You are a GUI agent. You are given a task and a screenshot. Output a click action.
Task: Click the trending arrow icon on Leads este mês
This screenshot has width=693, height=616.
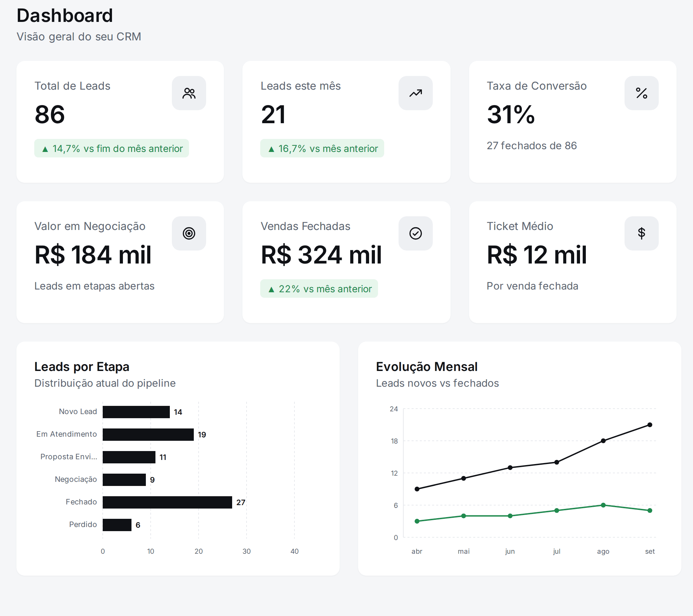[x=416, y=93]
